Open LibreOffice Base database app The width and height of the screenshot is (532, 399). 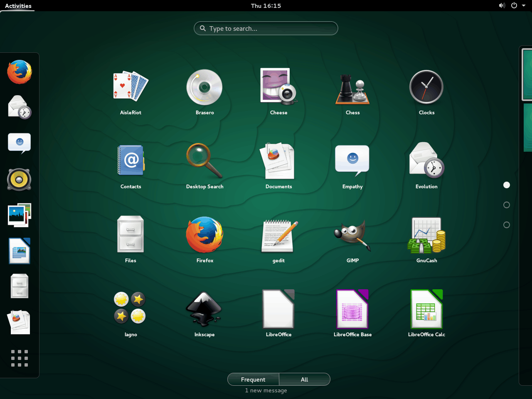(x=352, y=309)
